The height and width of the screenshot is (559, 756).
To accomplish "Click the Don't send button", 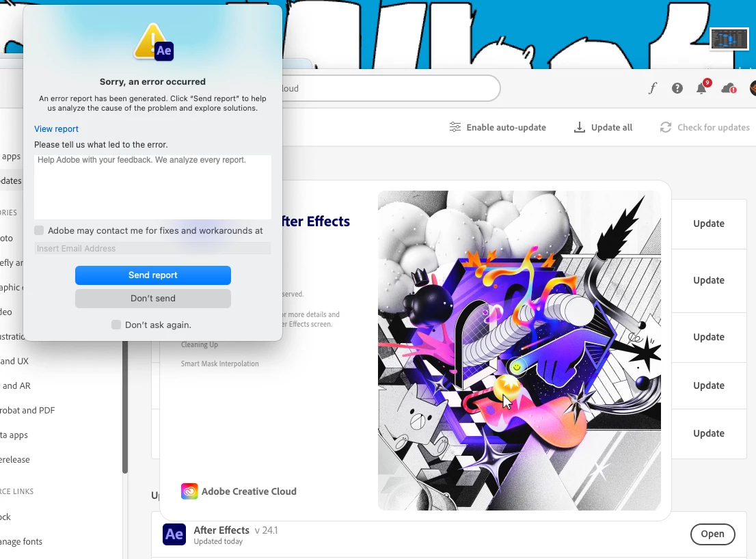I will [153, 299].
